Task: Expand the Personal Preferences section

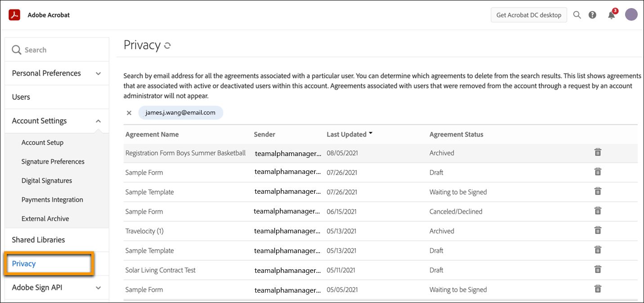Action: point(98,74)
